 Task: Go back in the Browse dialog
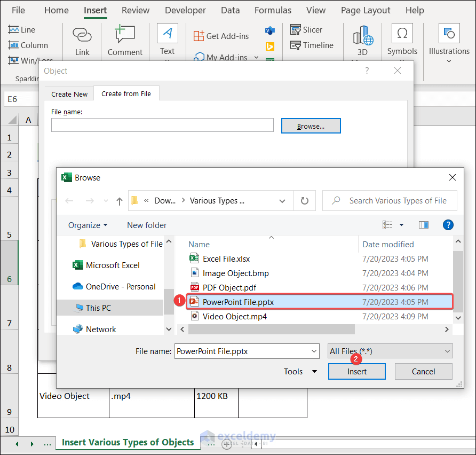coord(69,201)
